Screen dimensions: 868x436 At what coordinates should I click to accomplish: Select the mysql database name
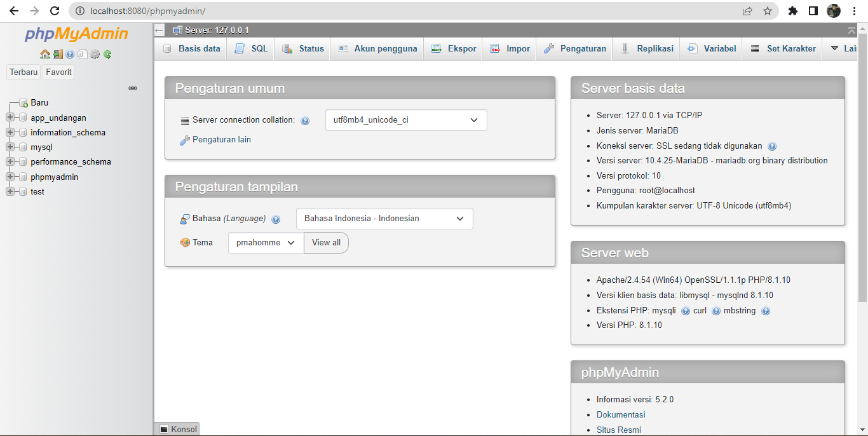point(41,147)
